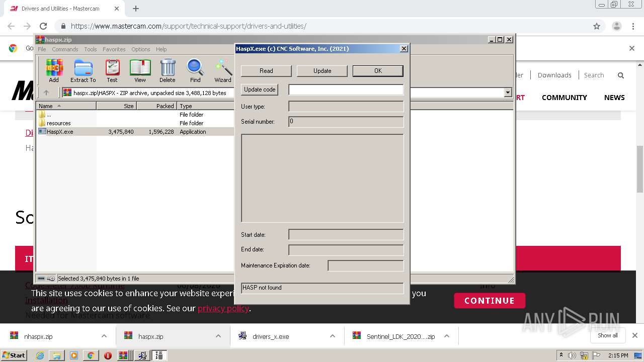The height and width of the screenshot is (362, 644).
Task: Click the Update code input field
Action: [x=346, y=89]
